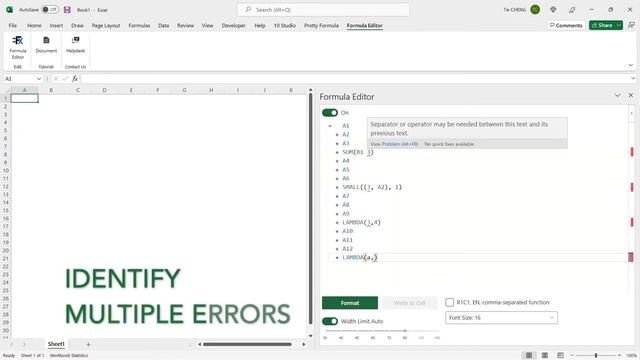Click the fx insert function icon
The height and width of the screenshot is (360, 640).
(75, 79)
